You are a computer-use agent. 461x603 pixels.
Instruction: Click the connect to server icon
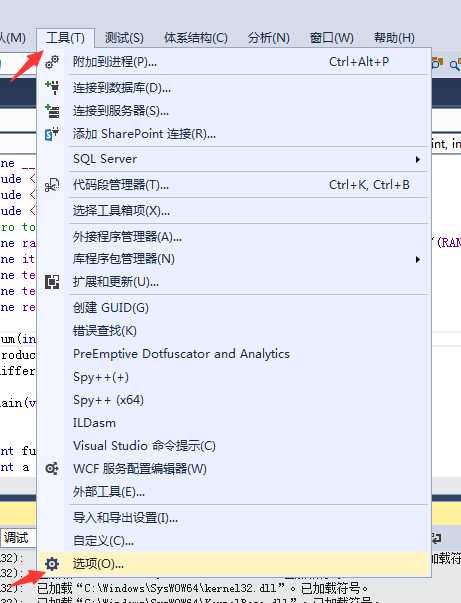52,111
